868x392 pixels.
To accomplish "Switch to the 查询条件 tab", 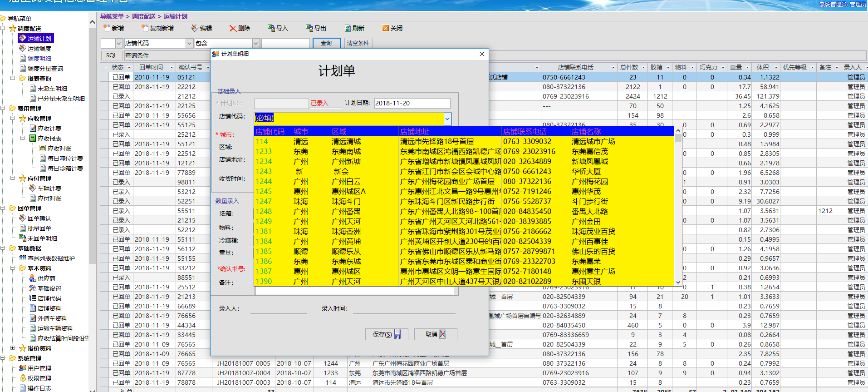I will click(x=137, y=55).
